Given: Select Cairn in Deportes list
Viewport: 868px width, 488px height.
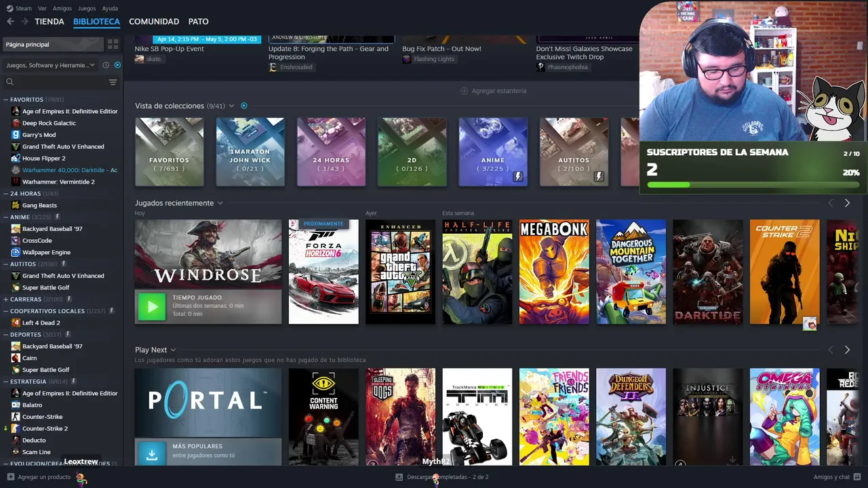Looking at the screenshot, I should 30,358.
